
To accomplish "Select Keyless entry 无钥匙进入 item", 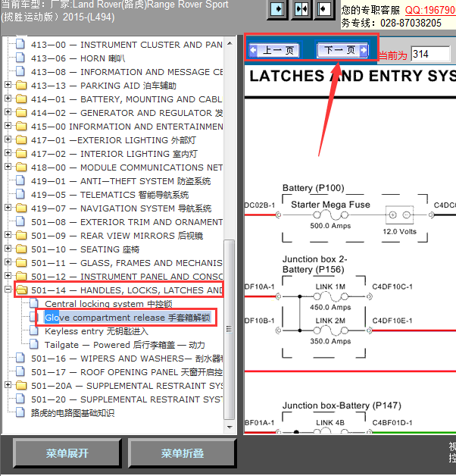I will [x=96, y=331].
